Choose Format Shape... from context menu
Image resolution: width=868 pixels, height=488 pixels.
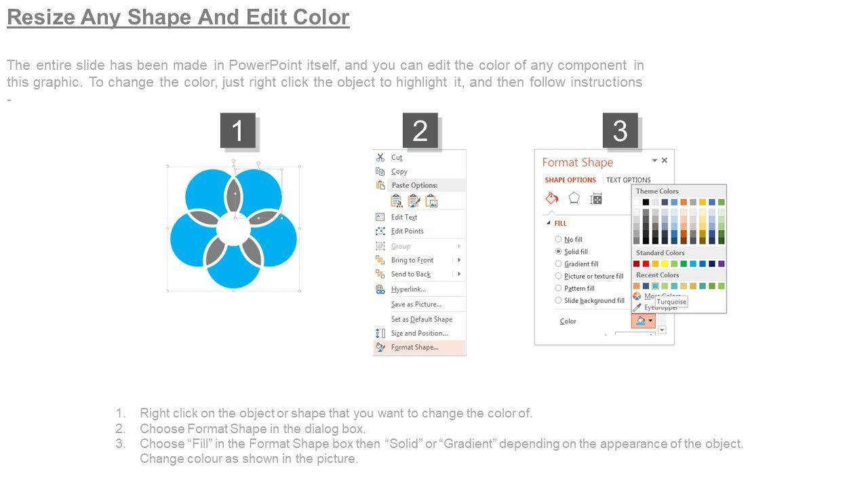tap(414, 348)
